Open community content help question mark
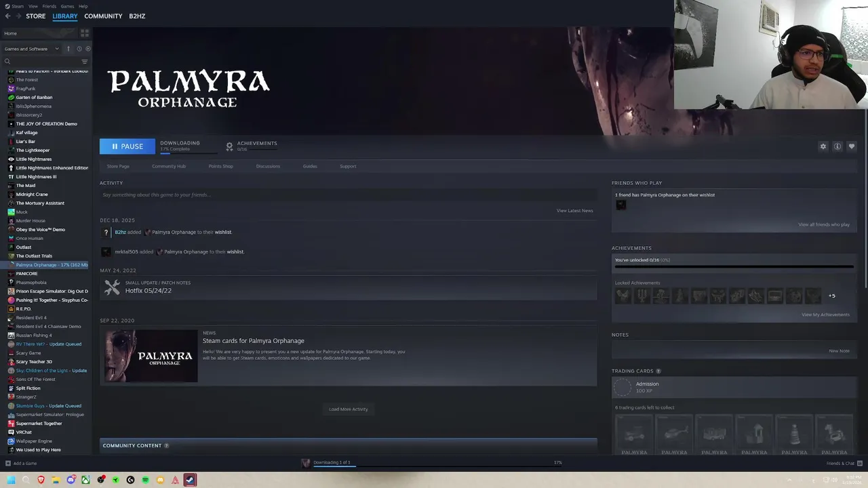 (x=166, y=446)
